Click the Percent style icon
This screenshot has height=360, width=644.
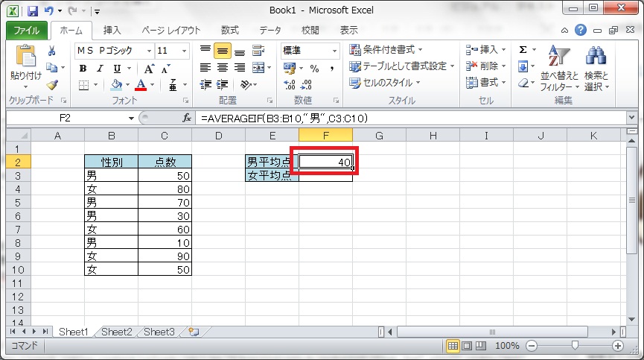314,69
